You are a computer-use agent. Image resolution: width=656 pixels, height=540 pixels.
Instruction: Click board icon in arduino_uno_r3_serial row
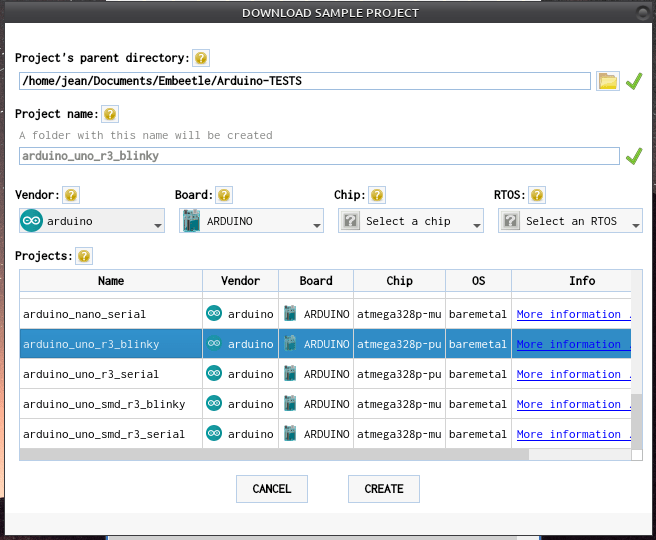point(290,374)
